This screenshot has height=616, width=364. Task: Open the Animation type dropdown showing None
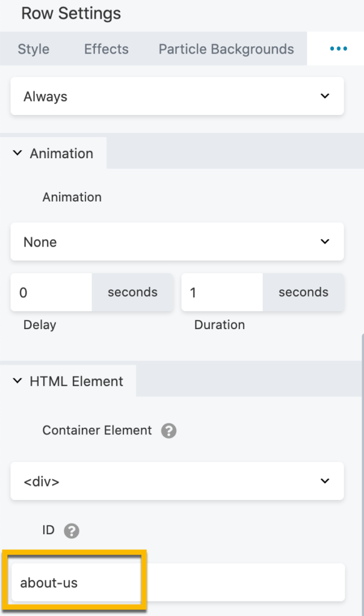[177, 242]
